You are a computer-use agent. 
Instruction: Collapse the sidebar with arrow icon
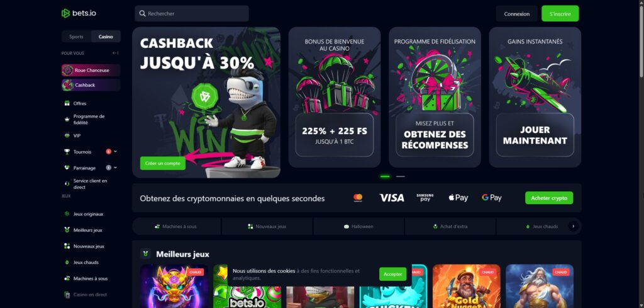pos(116,53)
